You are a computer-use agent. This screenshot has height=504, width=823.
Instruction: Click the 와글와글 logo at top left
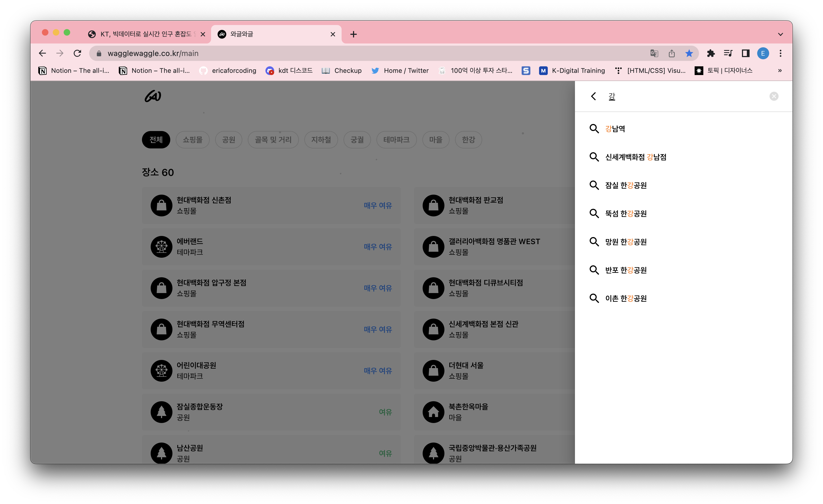[x=153, y=97]
